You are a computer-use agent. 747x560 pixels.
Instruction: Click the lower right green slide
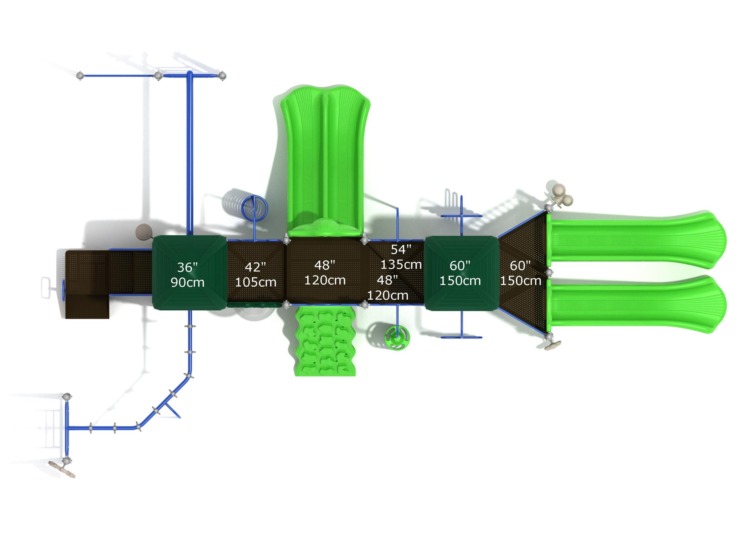(x=635, y=305)
